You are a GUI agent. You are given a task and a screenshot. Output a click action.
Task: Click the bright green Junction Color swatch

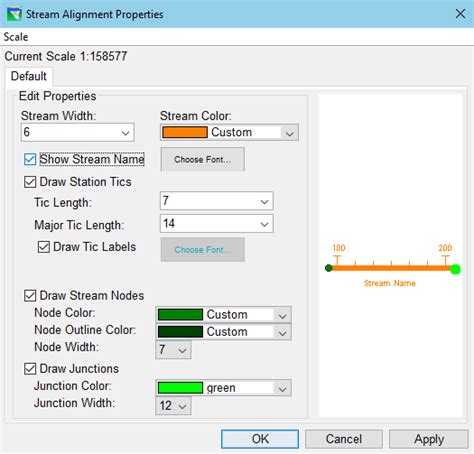click(x=180, y=388)
